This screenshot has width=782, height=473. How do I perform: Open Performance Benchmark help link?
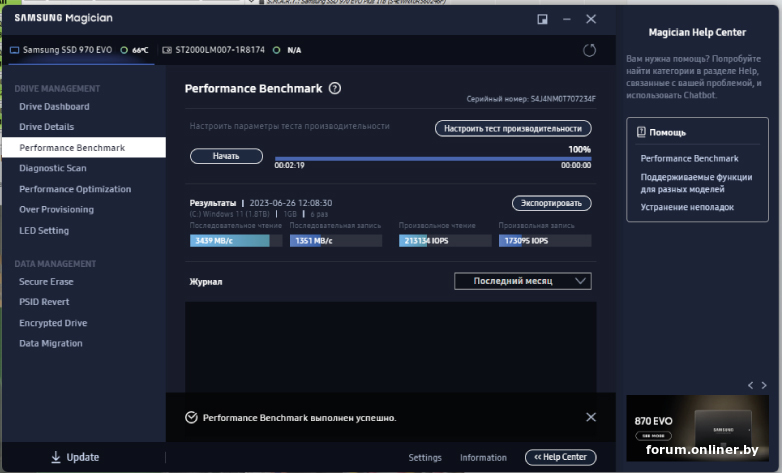[689, 158]
